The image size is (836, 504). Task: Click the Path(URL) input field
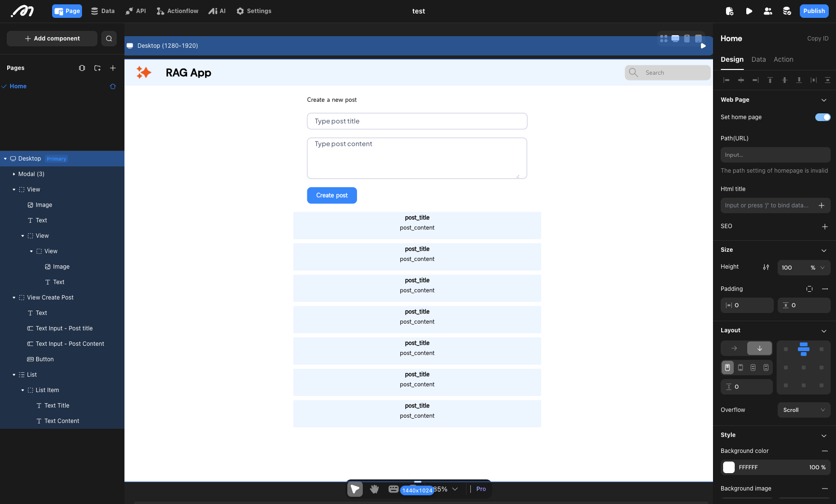pos(775,155)
